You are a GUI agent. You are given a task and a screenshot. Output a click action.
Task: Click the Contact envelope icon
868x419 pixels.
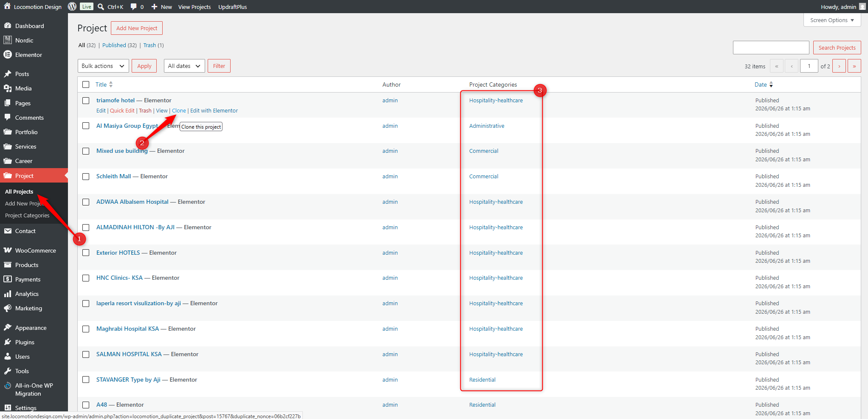[x=8, y=231]
